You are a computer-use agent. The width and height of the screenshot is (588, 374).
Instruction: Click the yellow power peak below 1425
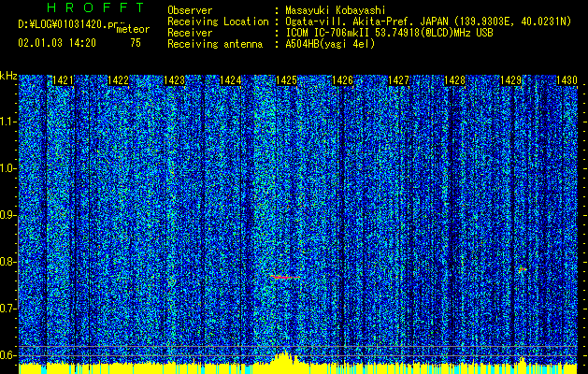click(285, 357)
